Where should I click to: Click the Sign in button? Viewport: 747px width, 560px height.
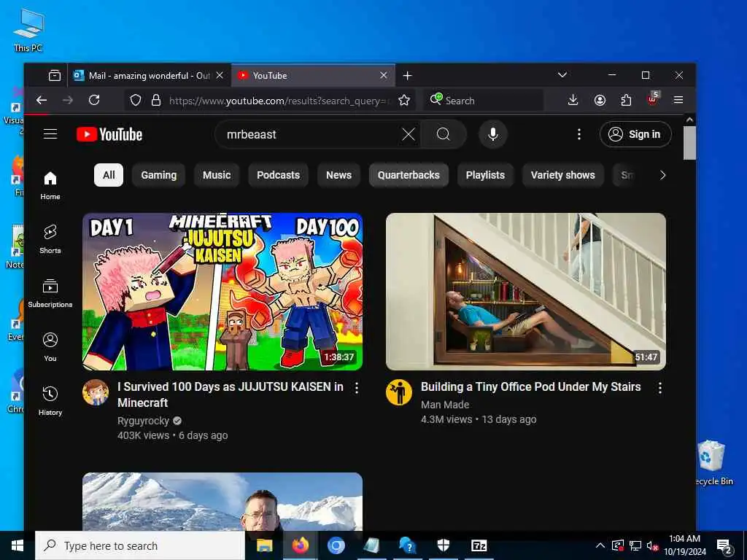tap(636, 134)
